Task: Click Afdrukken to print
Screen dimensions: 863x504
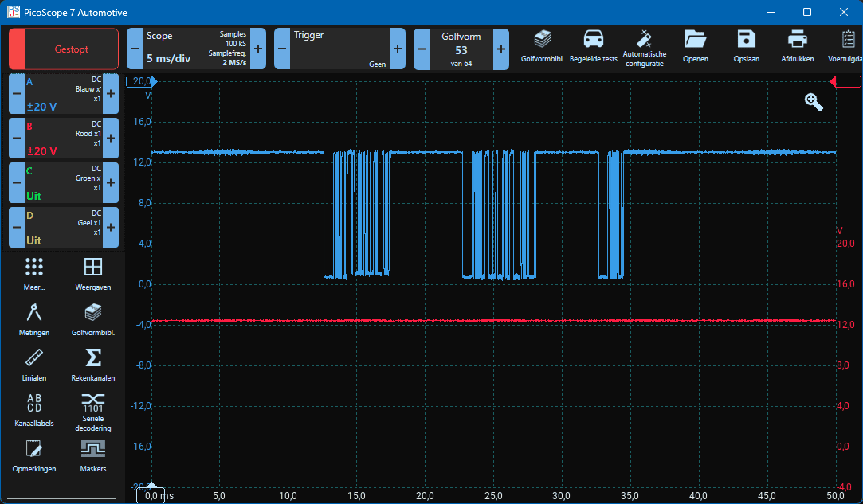Action: (x=797, y=44)
